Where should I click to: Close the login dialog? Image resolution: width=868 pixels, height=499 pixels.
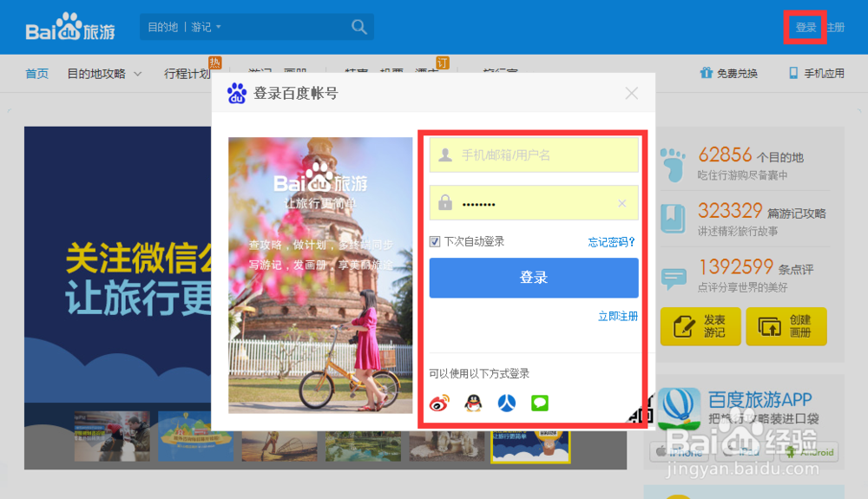tap(632, 93)
